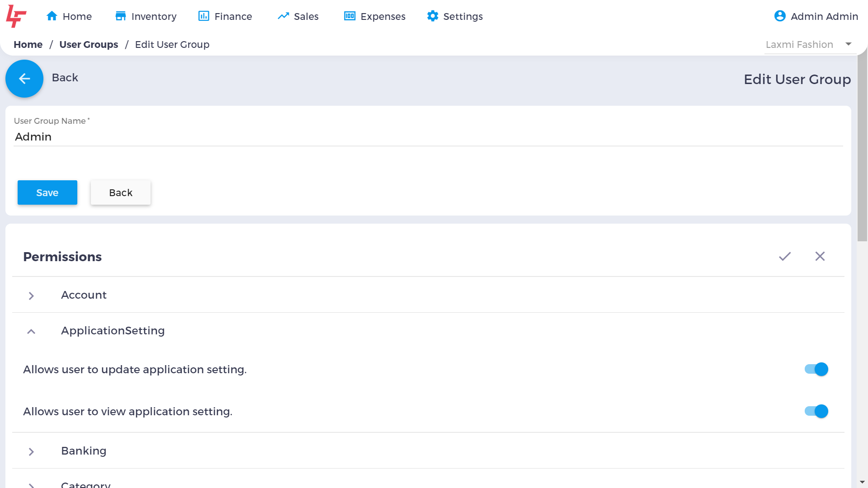Click the Back button

point(120,192)
